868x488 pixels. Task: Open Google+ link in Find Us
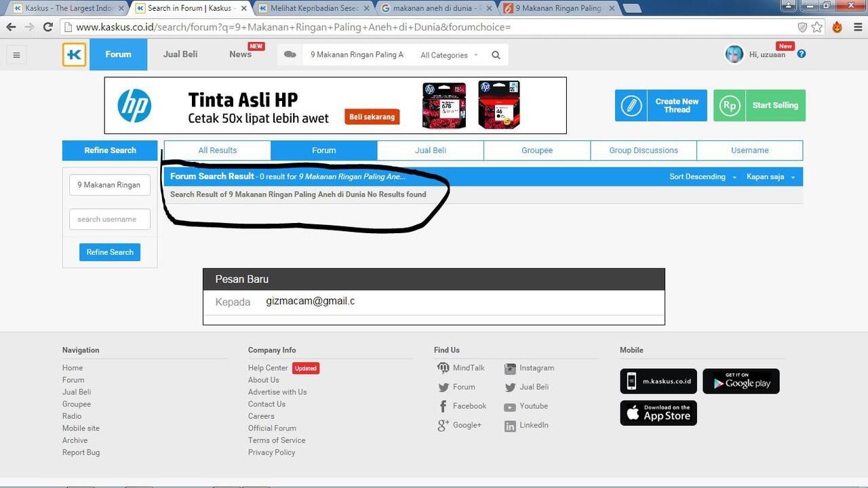pos(459,425)
